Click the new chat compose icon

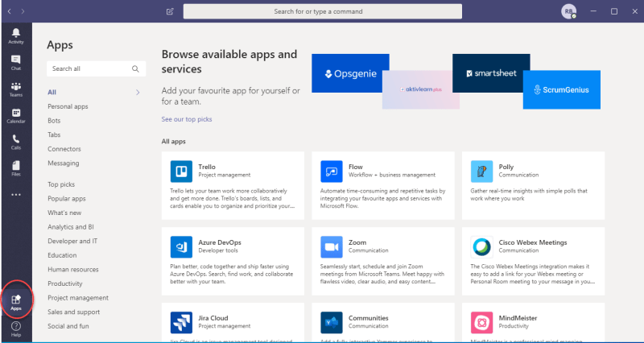170,11
